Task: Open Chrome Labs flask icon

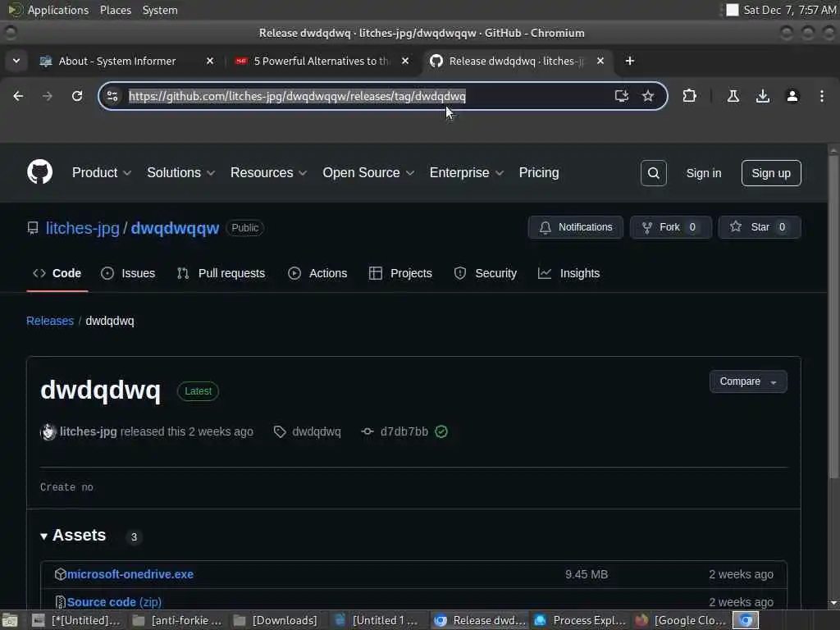Action: coord(733,96)
